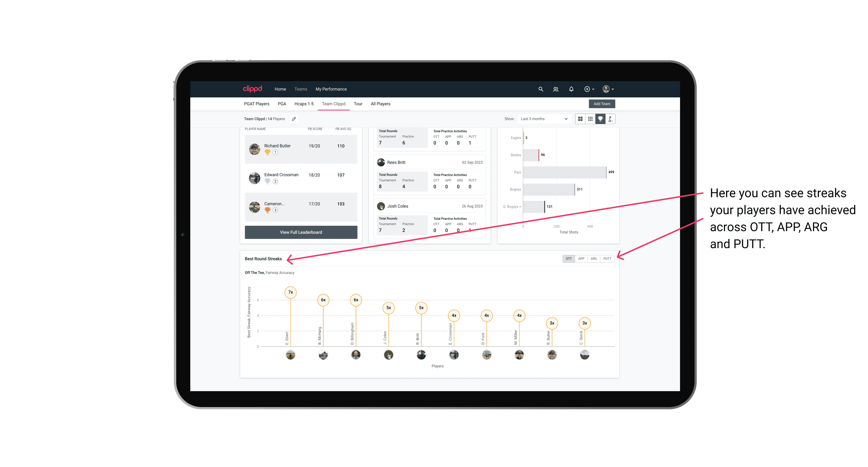Click the ARG streak filter icon

594,259
